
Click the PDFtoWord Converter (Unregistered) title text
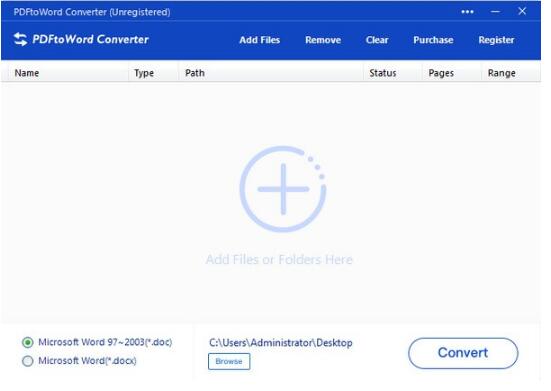click(x=92, y=12)
